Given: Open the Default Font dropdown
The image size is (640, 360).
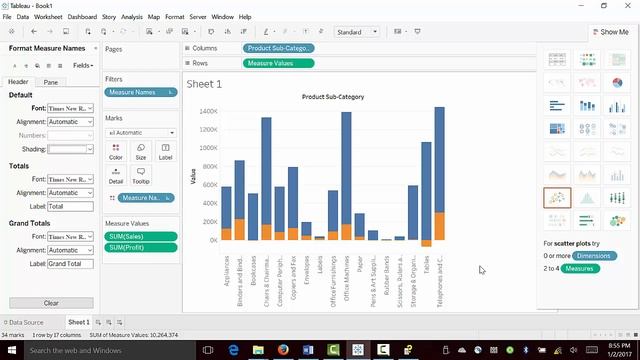Looking at the screenshot, I should pos(71,108).
